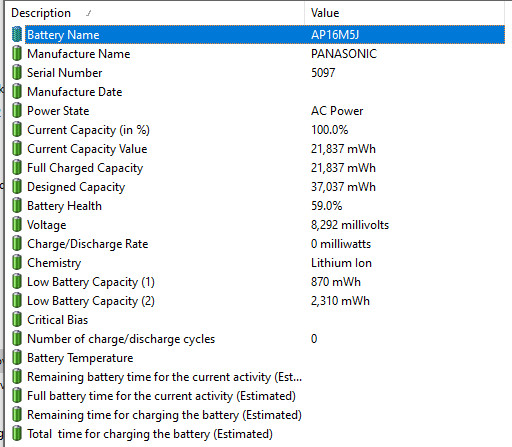512x447 pixels.
Task: Select the Current Capacity (in %) label
Action: (88, 130)
